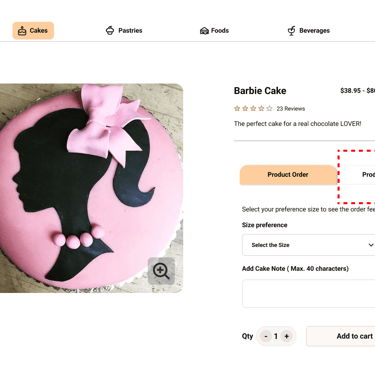Click the third rating star
Viewport: 375px width, 366px height.
253,108
